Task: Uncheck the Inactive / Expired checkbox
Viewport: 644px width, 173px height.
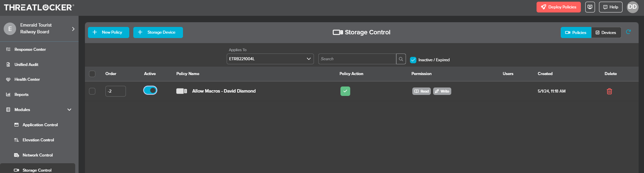Action: tap(413, 60)
